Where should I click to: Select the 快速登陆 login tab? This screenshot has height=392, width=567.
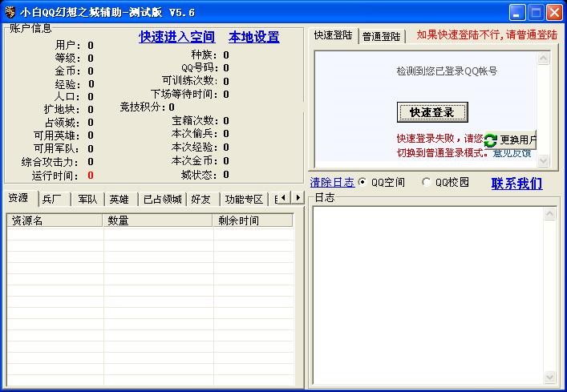click(333, 35)
